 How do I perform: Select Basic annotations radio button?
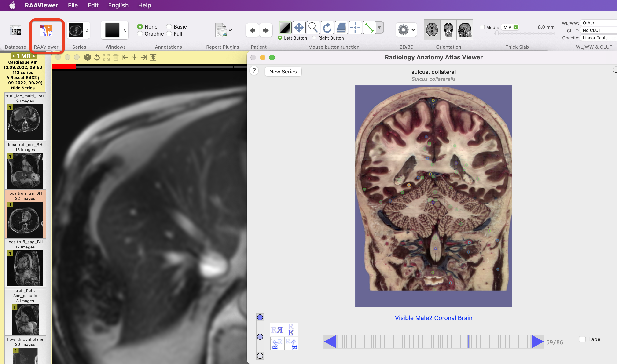[169, 26]
